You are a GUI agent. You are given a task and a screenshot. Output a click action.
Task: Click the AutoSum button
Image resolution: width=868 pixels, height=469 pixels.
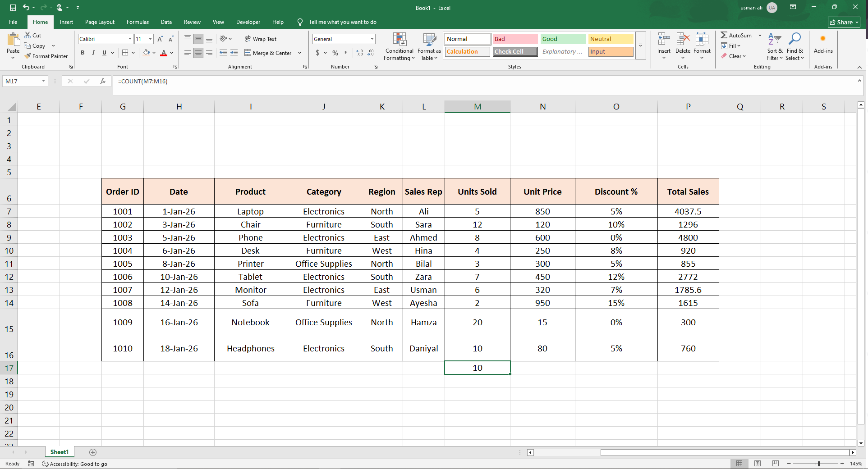tap(736, 35)
